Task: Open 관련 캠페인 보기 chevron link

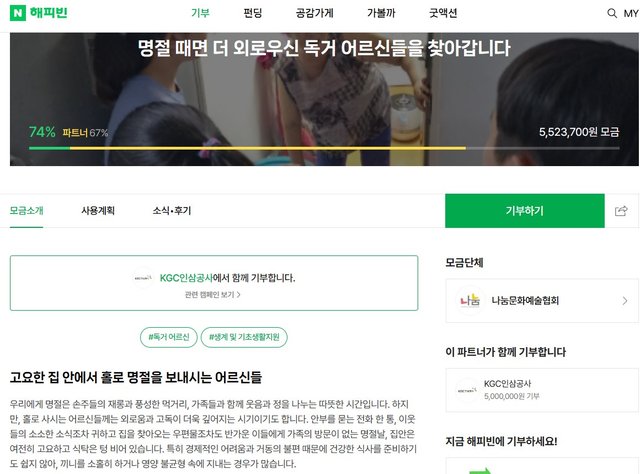Action: click(x=213, y=294)
